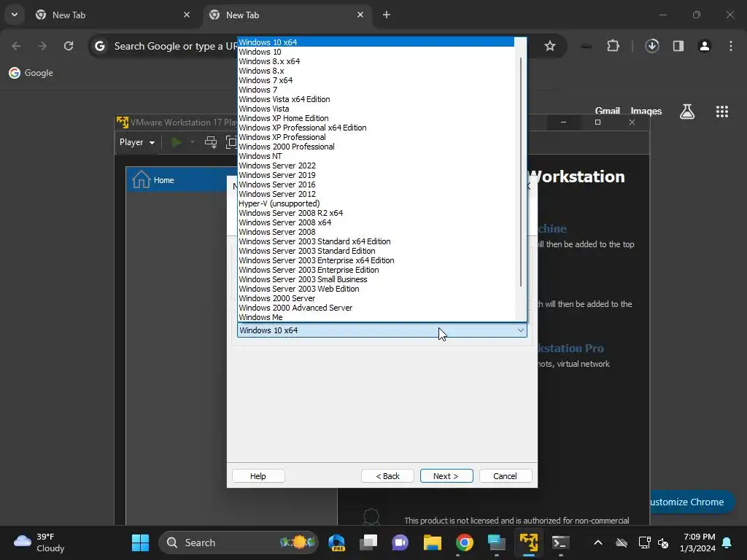Select the Windows Vista entry
The image size is (747, 560).
coord(376,109)
